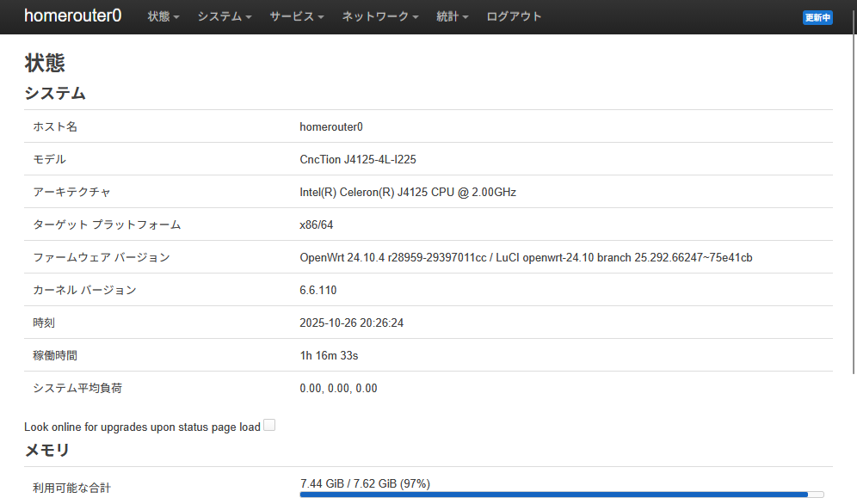Click the kernel version value 6.6.110
Viewport: 857px width, 504px height.
point(318,290)
